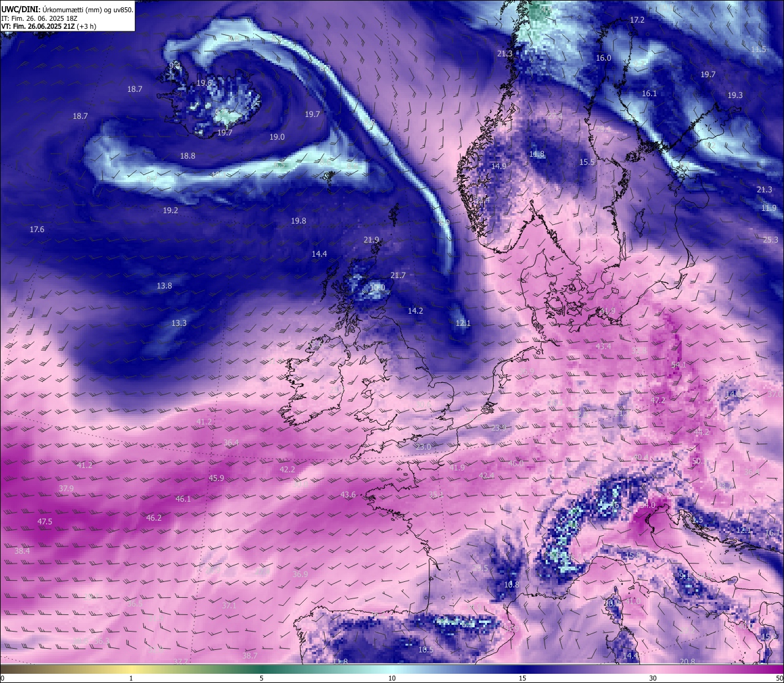Click the 10 tick label on the colour scale
This screenshot has height=683, width=784.
click(x=392, y=677)
